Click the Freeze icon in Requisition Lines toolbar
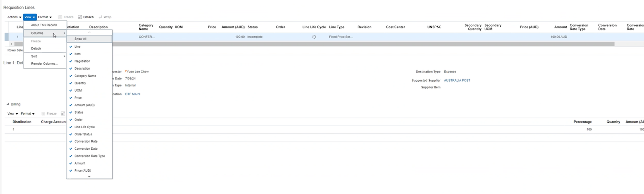The height and width of the screenshot is (194, 644). pyautogui.click(x=60, y=17)
